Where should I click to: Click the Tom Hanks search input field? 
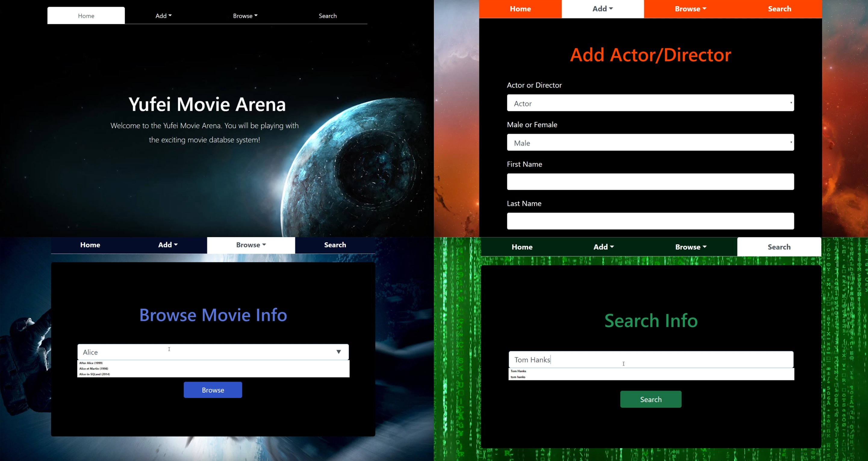point(650,360)
